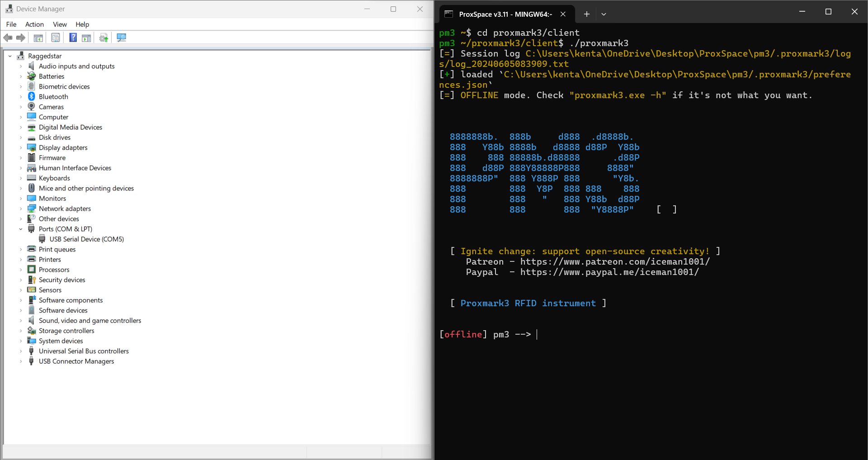Select Sound, video and game controllers
Viewport: 868px width, 460px height.
(90, 320)
